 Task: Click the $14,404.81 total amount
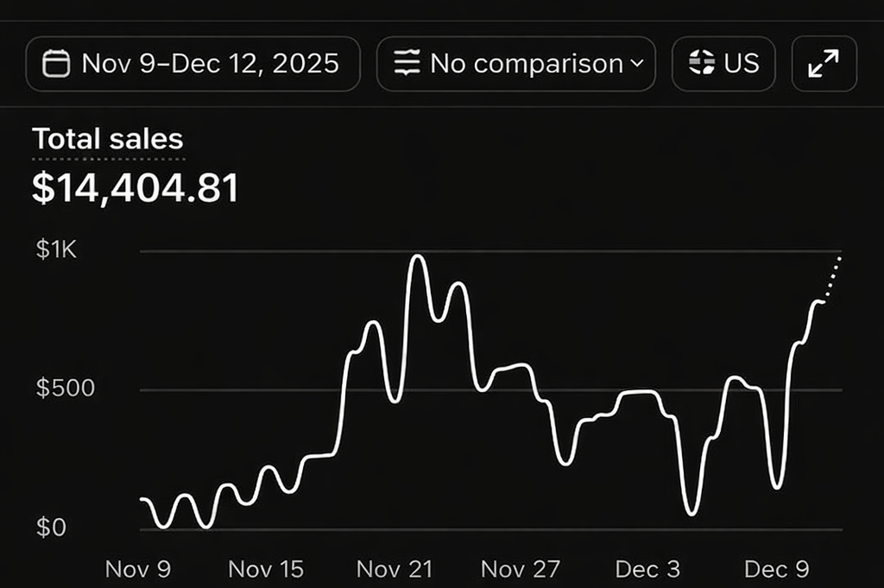135,189
